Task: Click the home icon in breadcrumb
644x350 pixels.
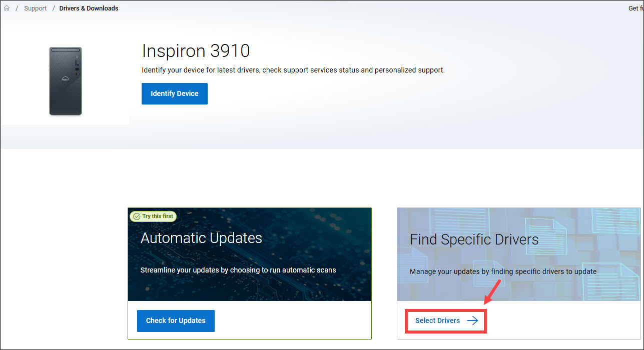Action: pos(7,8)
